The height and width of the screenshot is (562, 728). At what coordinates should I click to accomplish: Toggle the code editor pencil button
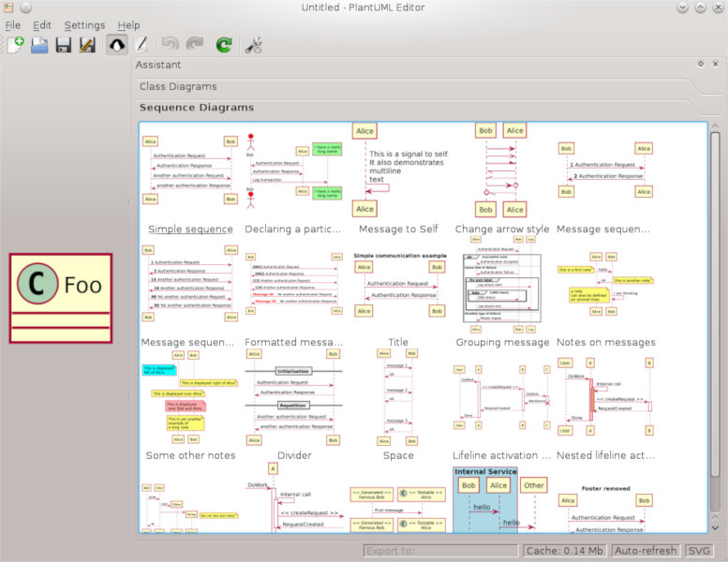click(141, 44)
